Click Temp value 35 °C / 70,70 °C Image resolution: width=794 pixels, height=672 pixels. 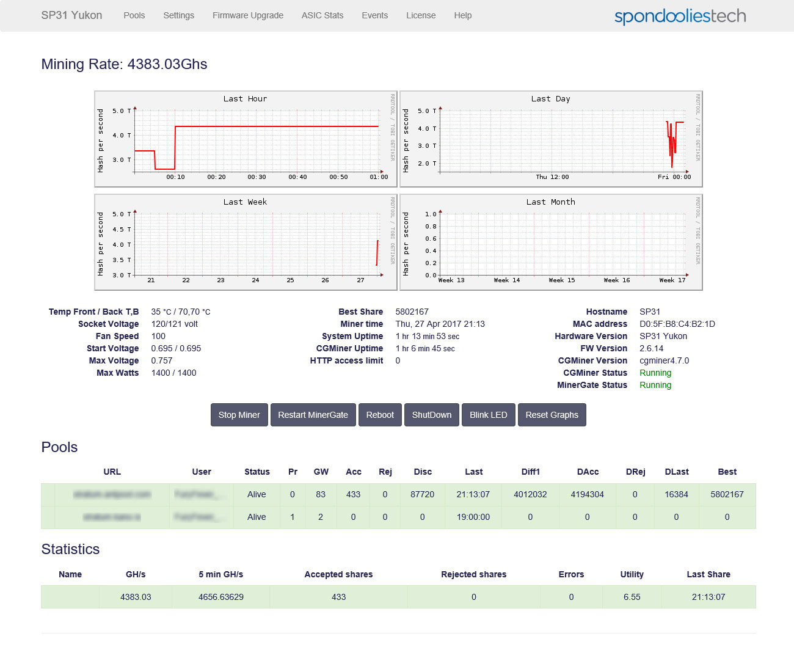pos(181,312)
